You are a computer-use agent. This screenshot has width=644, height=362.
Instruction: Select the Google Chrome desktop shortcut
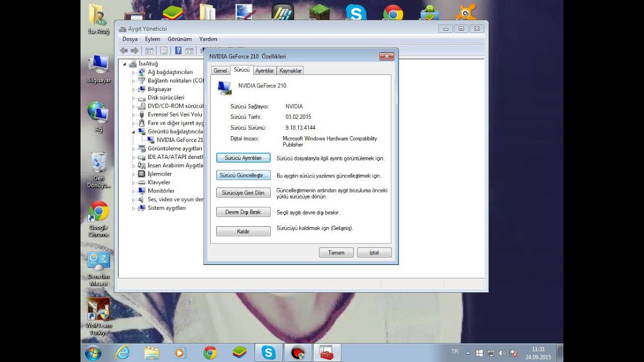99,219
